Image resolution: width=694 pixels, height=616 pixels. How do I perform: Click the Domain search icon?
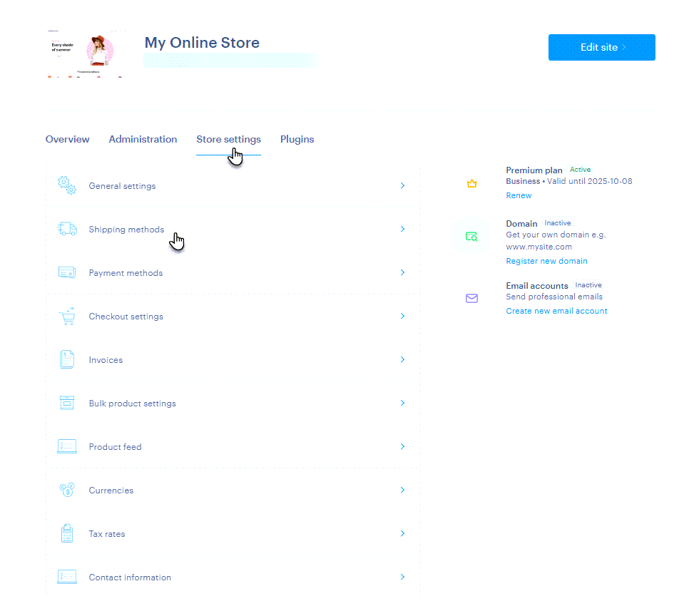pyautogui.click(x=471, y=237)
